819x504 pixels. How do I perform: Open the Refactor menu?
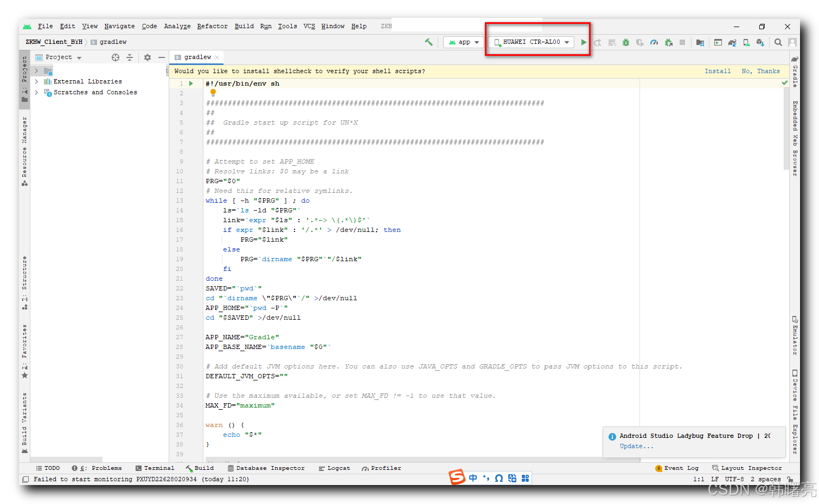[x=212, y=26]
